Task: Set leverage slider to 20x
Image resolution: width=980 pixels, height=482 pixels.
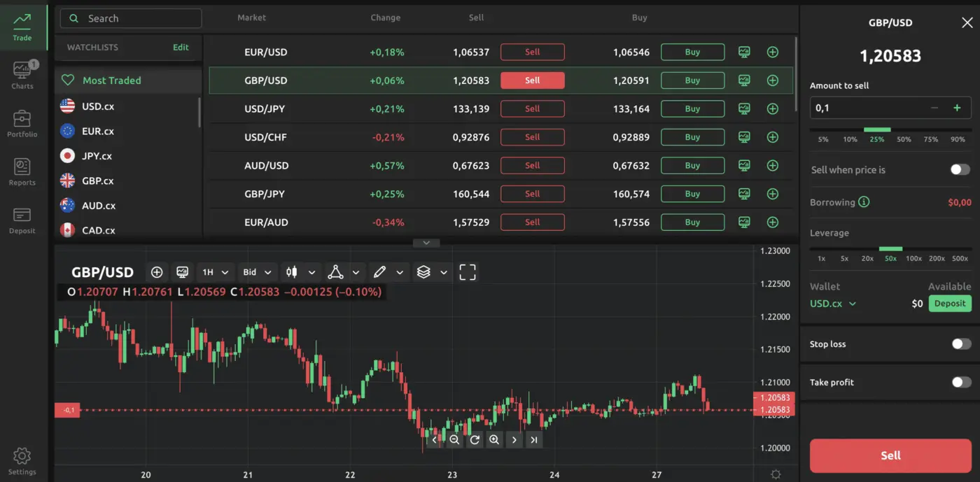Action: pos(867,258)
